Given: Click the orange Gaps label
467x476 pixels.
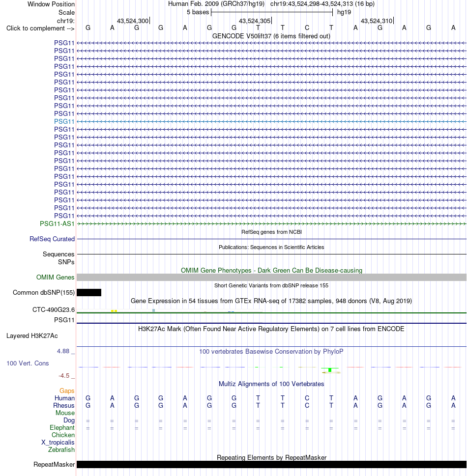Looking at the screenshot, I should pyautogui.click(x=67, y=391).
